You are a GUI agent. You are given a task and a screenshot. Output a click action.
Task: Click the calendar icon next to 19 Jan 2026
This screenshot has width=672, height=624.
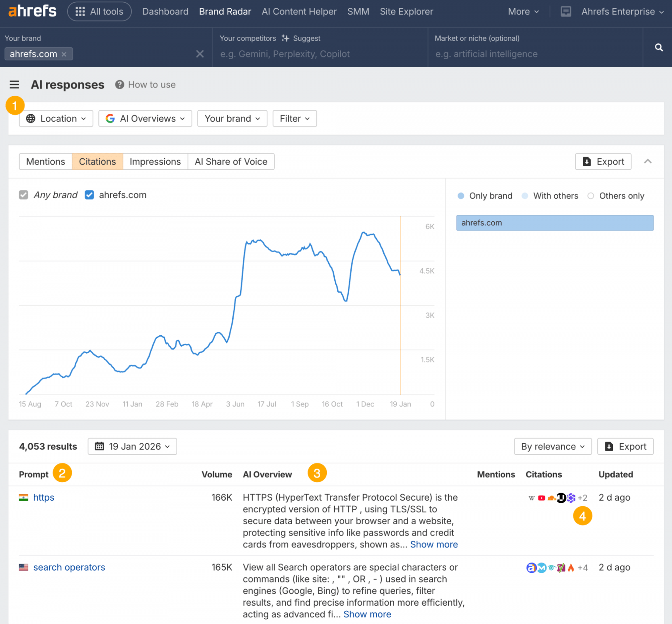click(x=100, y=446)
